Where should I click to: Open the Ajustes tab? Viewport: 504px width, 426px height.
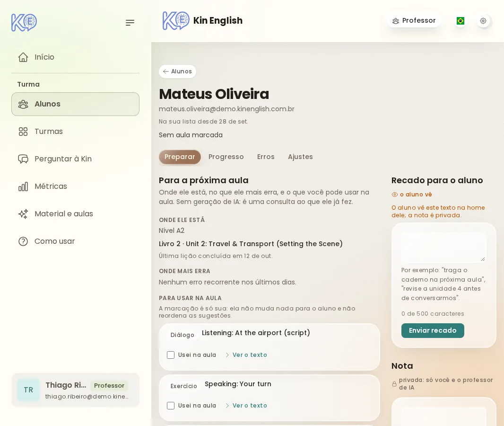300,157
